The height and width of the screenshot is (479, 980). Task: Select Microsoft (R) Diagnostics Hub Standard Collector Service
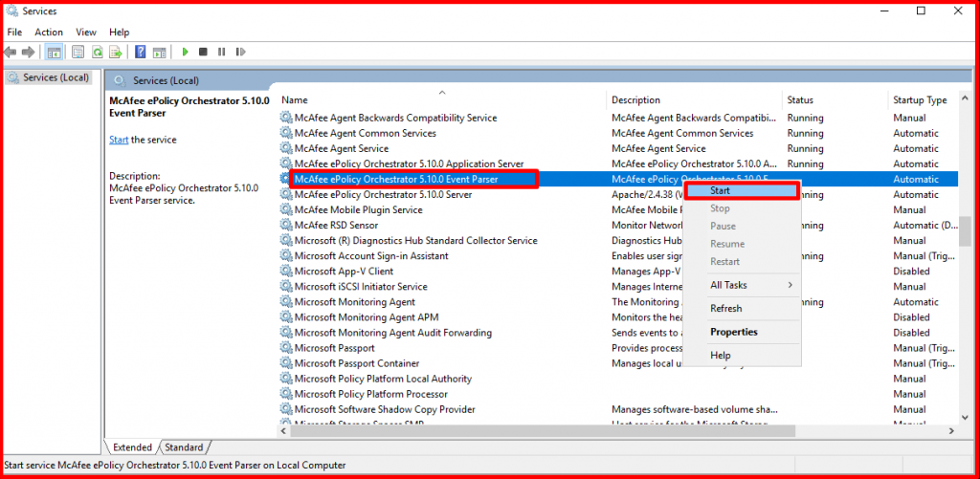click(x=415, y=240)
